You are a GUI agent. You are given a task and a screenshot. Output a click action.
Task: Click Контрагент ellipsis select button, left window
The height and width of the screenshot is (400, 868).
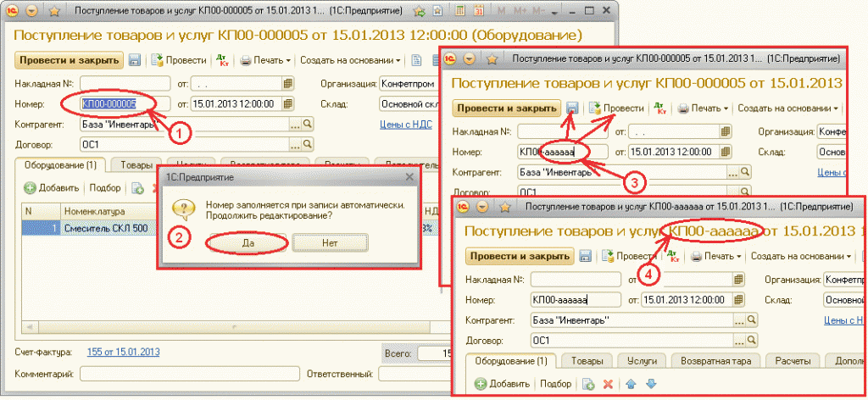coord(295,125)
